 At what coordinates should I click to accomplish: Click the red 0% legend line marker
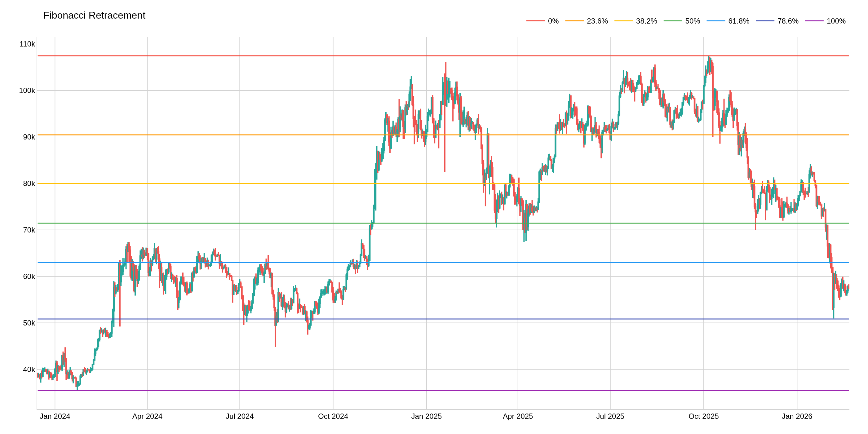pyautogui.click(x=535, y=21)
